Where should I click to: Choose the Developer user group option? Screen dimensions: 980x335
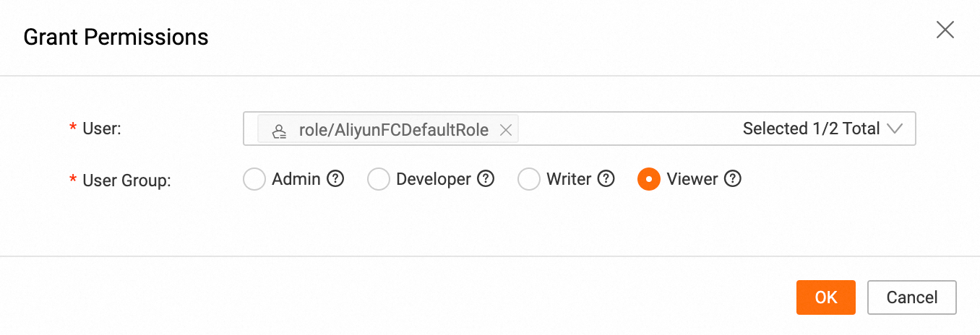click(379, 179)
